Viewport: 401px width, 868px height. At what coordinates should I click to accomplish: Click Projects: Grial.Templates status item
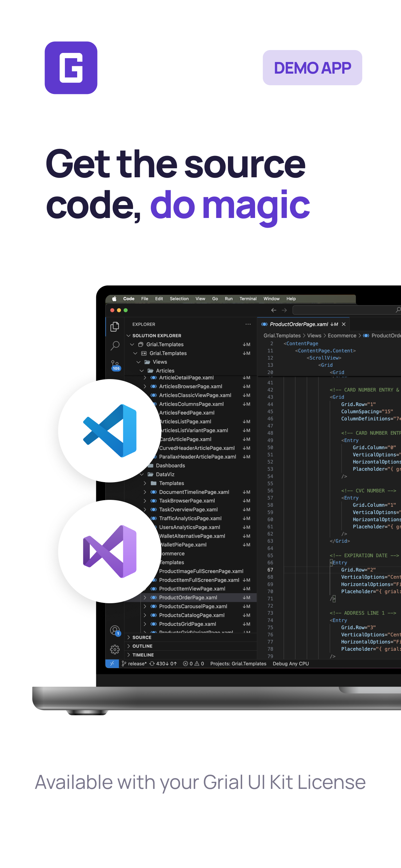pyautogui.click(x=238, y=664)
